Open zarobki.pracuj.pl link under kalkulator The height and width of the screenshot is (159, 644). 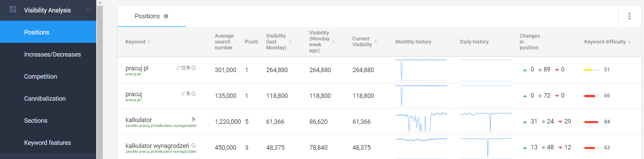pos(161,126)
